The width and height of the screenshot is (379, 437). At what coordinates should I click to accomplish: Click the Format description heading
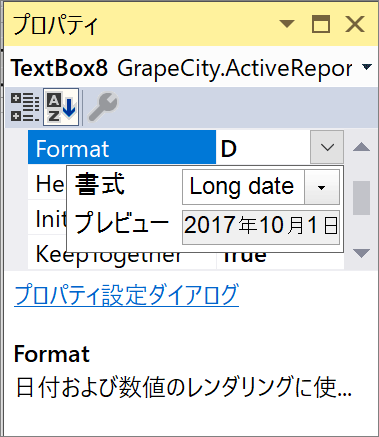pos(52,354)
